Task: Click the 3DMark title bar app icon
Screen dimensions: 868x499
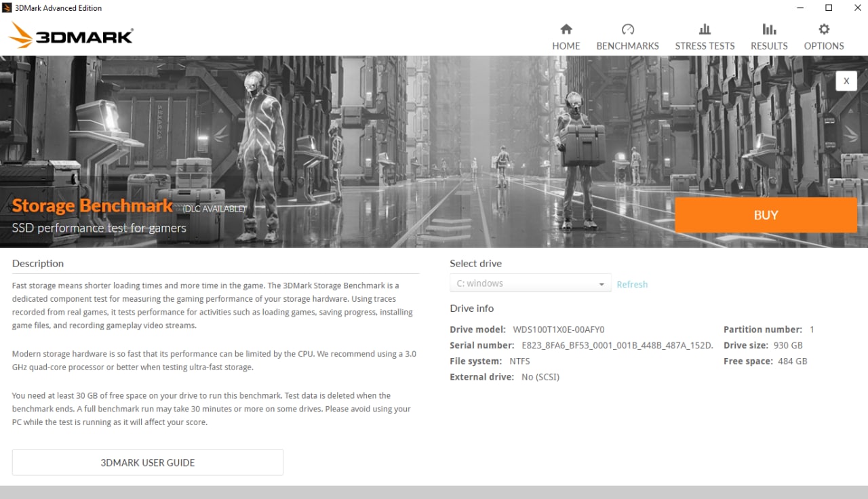Action: pyautogui.click(x=7, y=8)
